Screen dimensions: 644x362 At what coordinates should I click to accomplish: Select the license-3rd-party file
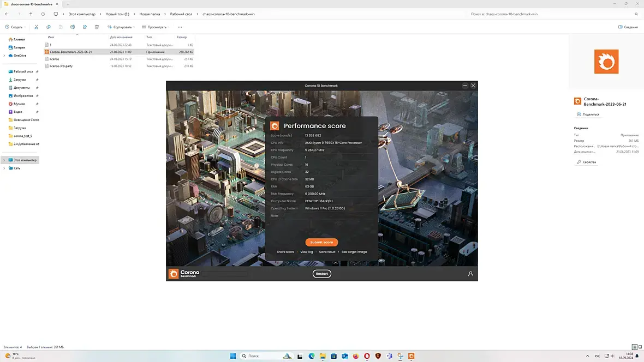point(61,66)
